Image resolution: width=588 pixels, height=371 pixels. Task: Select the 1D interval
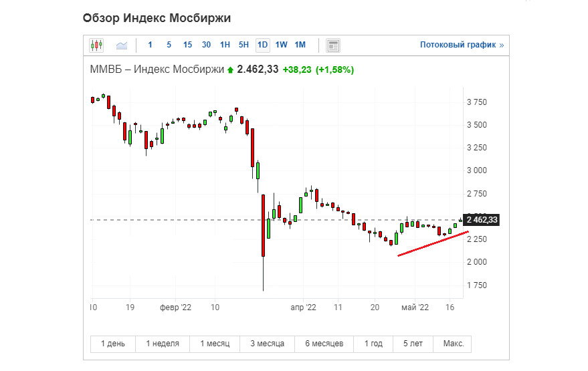(x=262, y=45)
